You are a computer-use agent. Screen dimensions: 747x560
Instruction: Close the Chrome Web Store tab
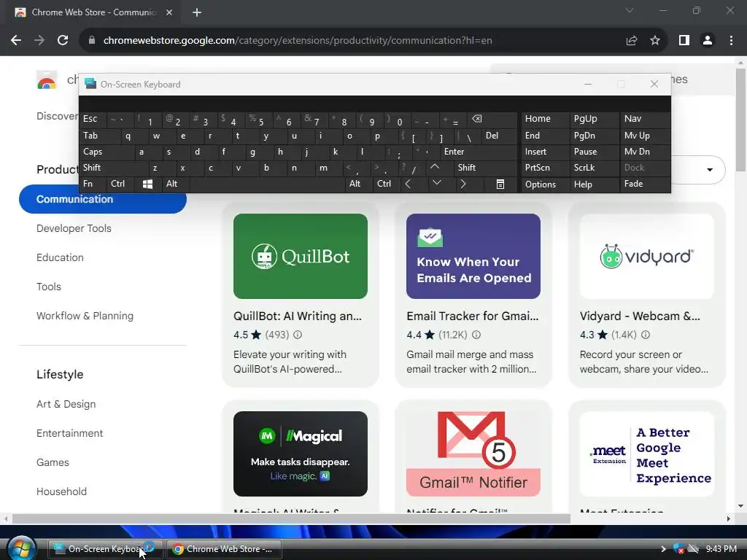click(169, 12)
